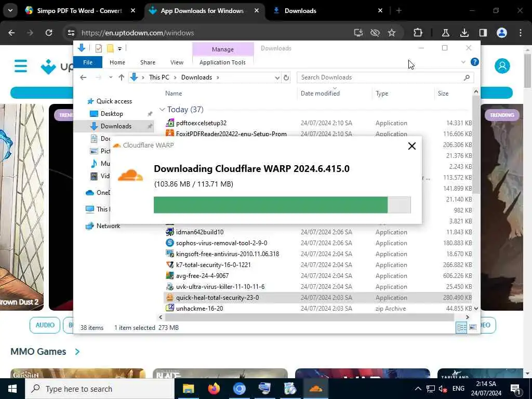Open a new browser tab
The width and height of the screenshot is (532, 399).
click(398, 11)
